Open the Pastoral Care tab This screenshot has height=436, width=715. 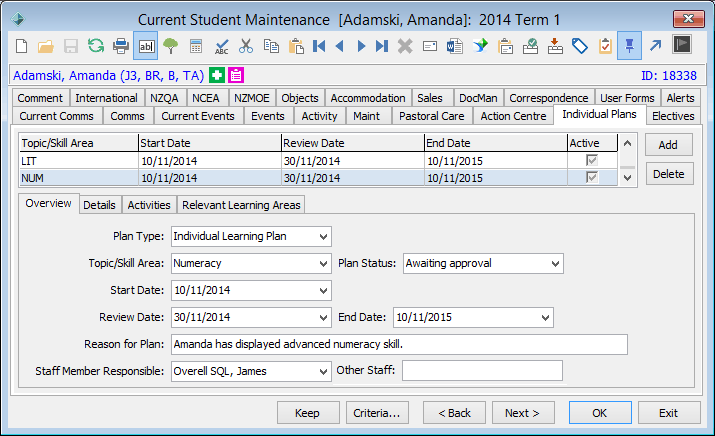[431, 116]
